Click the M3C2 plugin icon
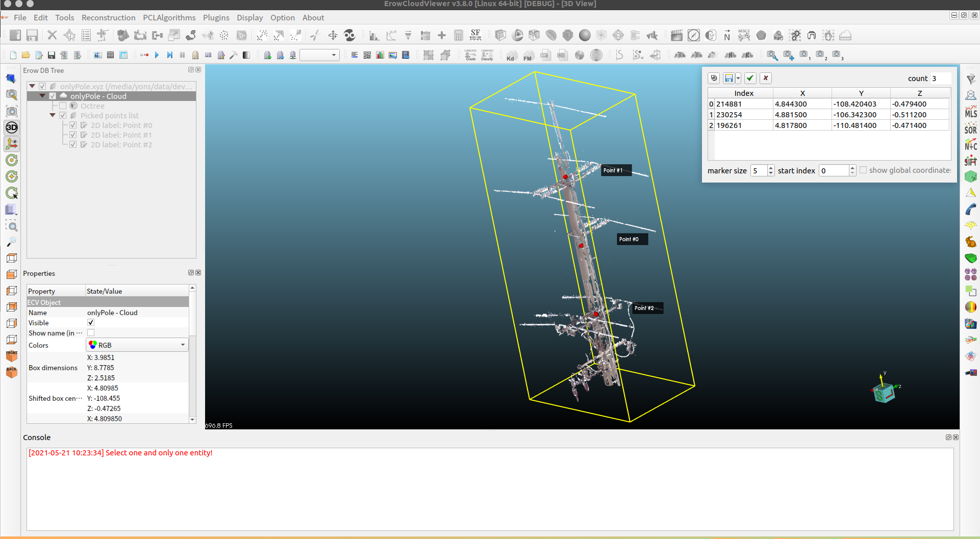This screenshot has width=980, height=539. pyautogui.click(x=744, y=35)
